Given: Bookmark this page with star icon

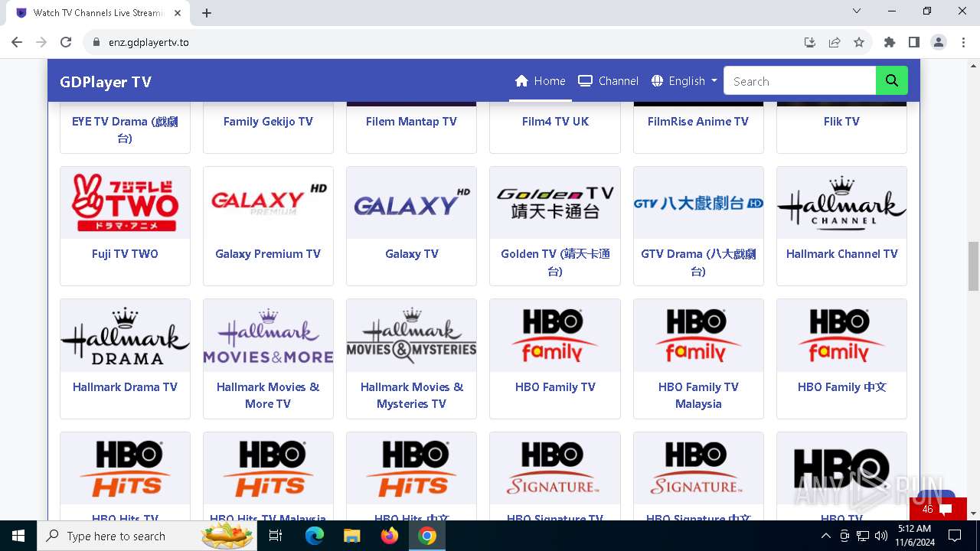Looking at the screenshot, I should [859, 42].
